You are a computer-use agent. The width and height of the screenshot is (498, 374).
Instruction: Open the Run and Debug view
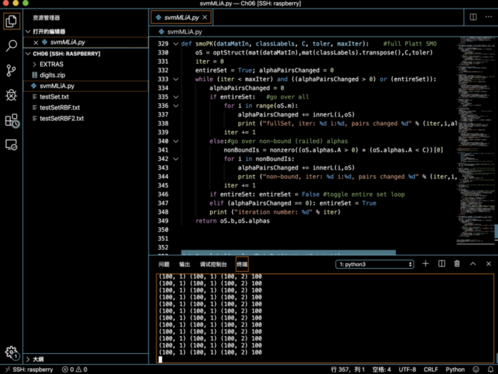pyautogui.click(x=11, y=95)
